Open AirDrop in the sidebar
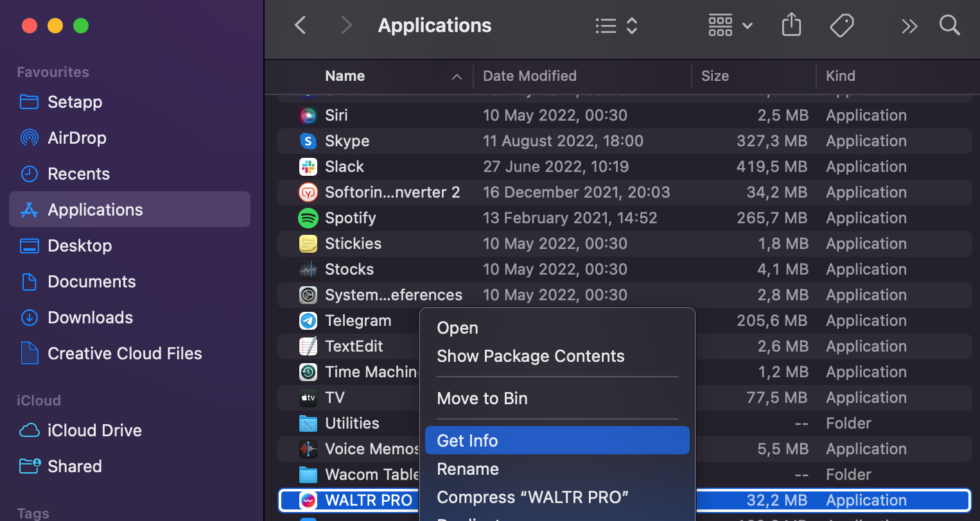980x521 pixels. coord(76,138)
